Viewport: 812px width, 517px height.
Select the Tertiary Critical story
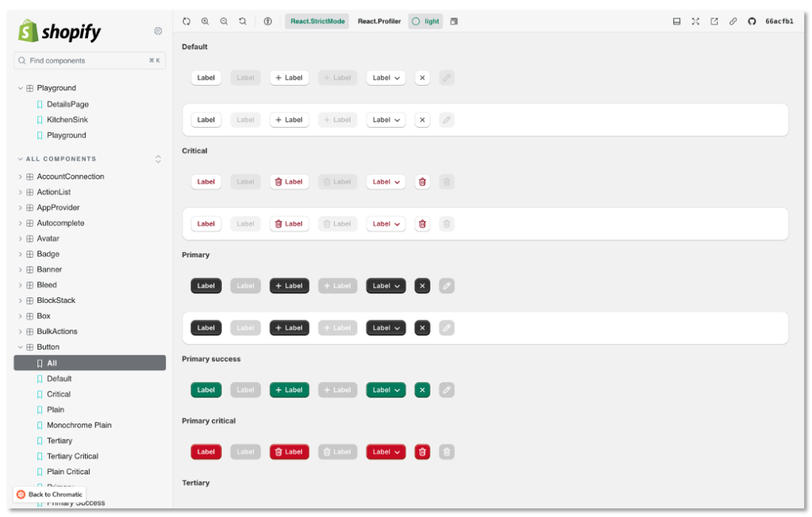click(72, 456)
